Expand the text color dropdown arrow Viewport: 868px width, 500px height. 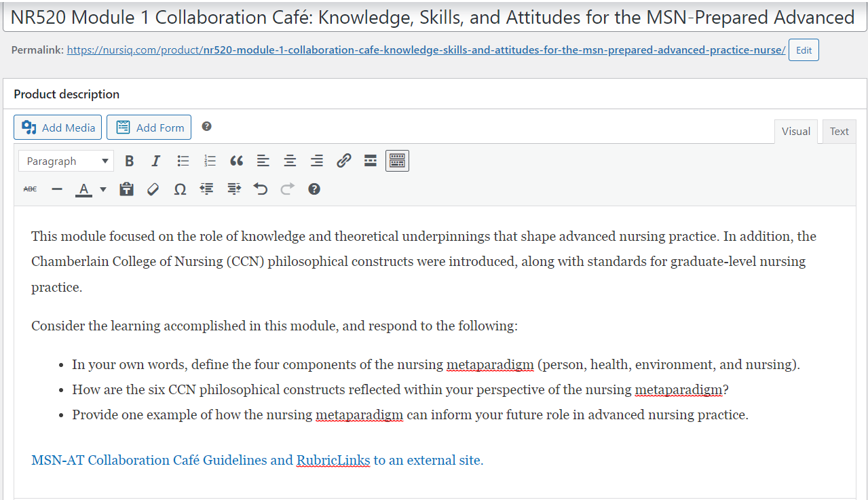point(103,189)
